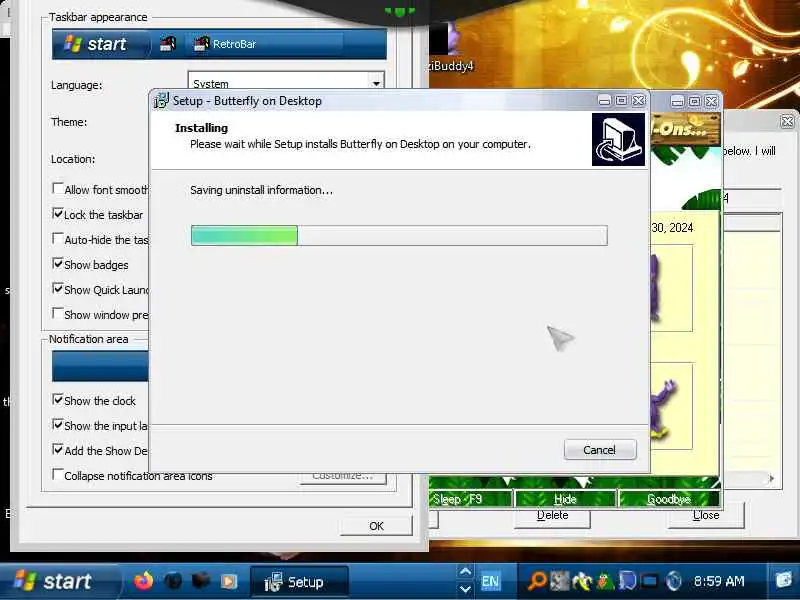Click the up arrow on taskbar toolbar
800x600 pixels.
coord(465,571)
